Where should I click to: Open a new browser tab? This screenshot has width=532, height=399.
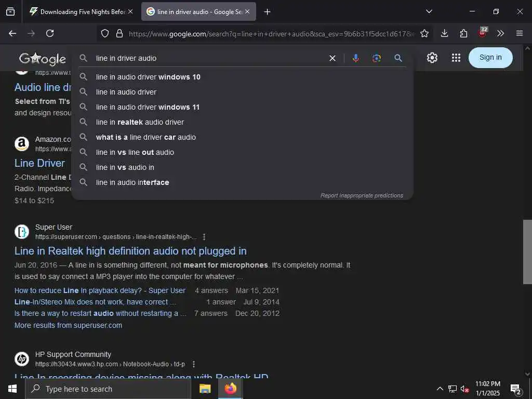click(x=268, y=12)
